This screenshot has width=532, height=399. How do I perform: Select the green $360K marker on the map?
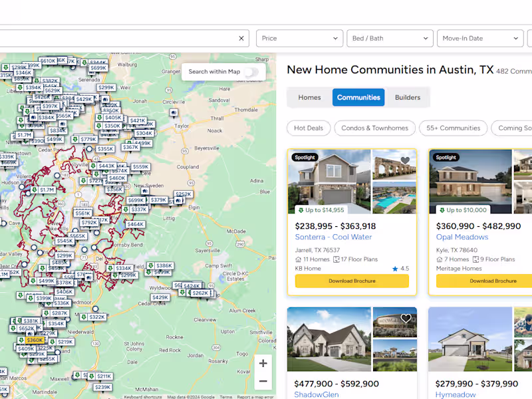35,340
